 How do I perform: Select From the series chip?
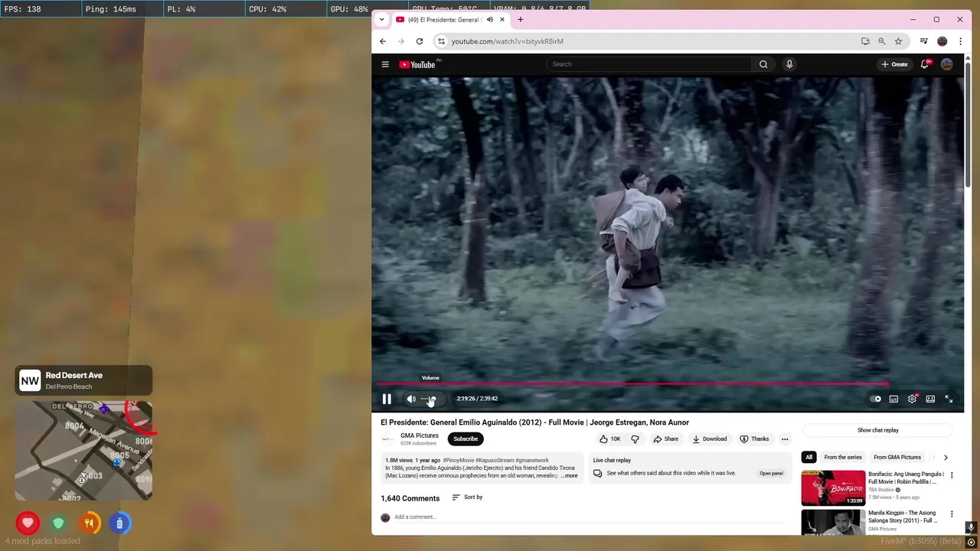(843, 458)
